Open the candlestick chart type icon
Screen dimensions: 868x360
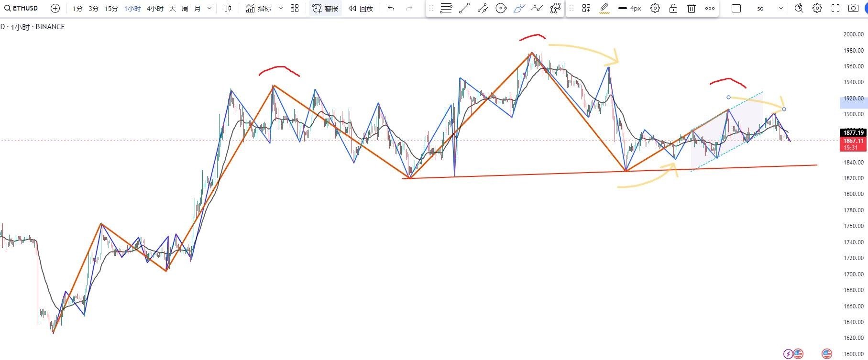click(x=228, y=8)
